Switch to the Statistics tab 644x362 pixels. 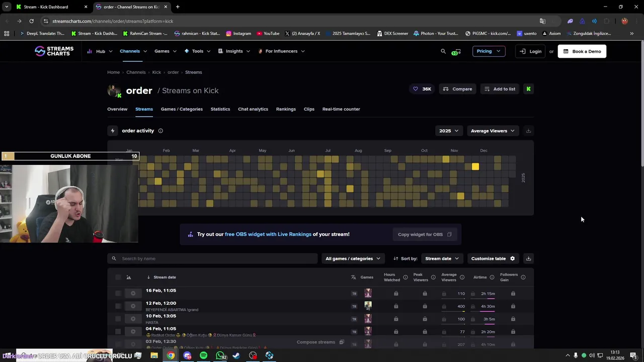click(x=220, y=109)
